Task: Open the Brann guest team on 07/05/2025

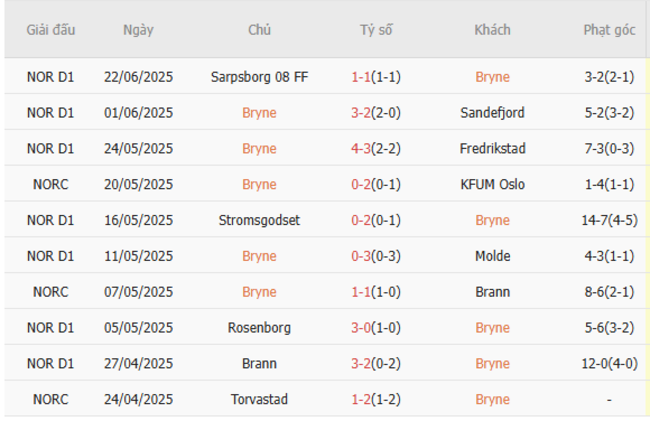Action: 492,292
